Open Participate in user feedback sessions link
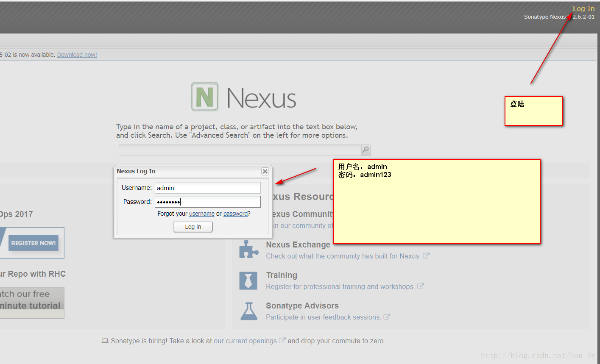Image resolution: width=600 pixels, height=364 pixels. coord(324,317)
